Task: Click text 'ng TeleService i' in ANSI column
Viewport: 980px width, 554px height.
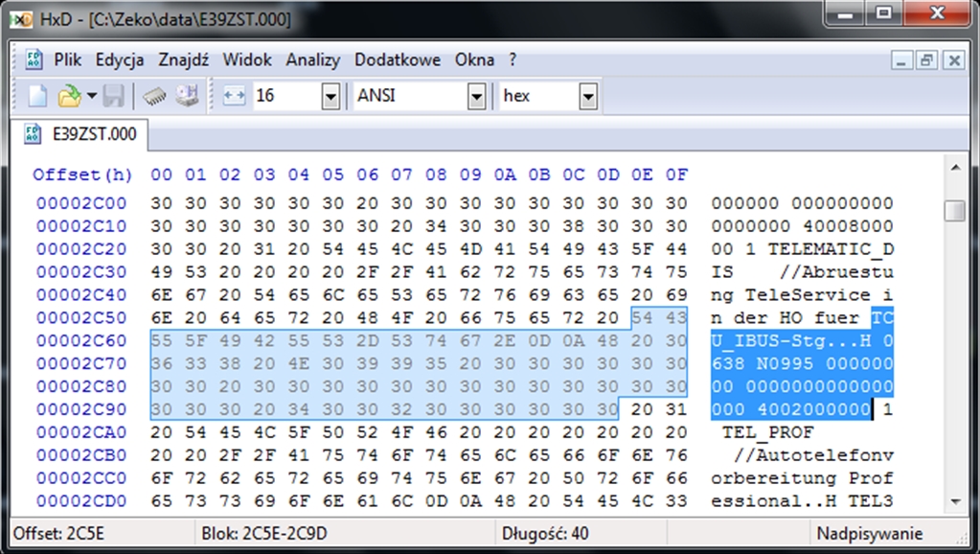Action: pos(802,294)
